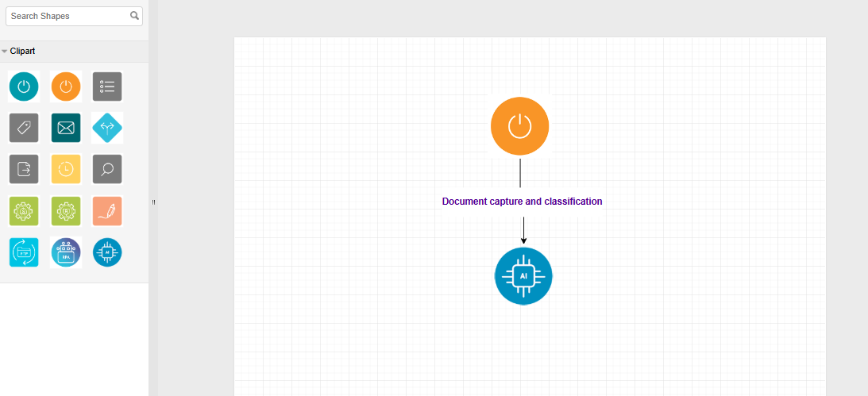Select the AI chip clipart in sidebar
868x396 pixels.
(x=107, y=252)
